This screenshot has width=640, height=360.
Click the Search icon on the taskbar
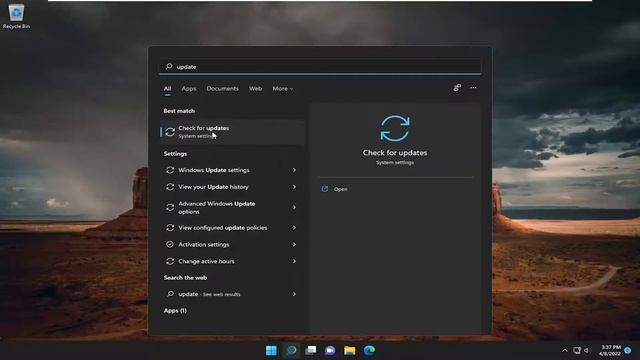coord(291,350)
